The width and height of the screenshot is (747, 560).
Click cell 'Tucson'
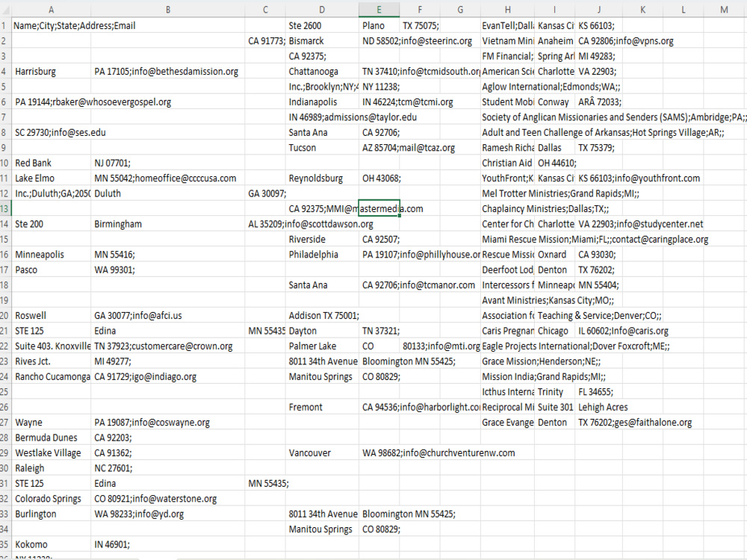322,148
